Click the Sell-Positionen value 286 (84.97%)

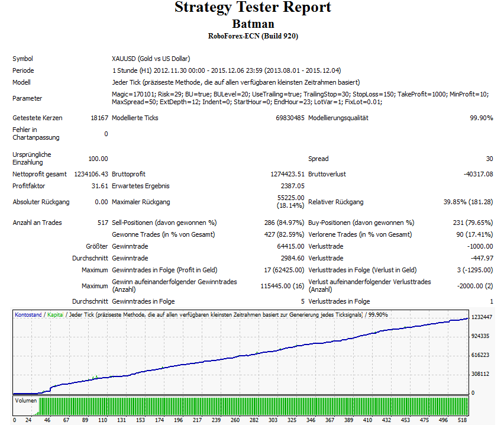(x=284, y=223)
